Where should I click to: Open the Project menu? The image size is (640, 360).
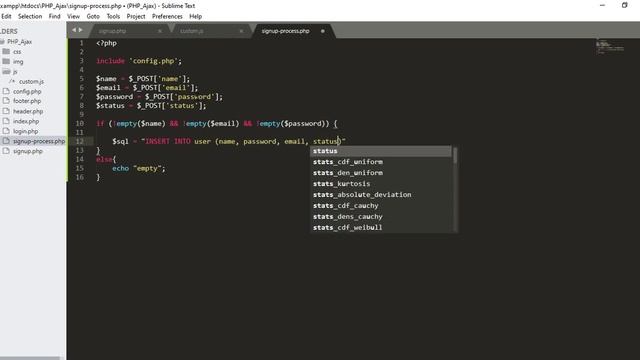click(x=136, y=16)
